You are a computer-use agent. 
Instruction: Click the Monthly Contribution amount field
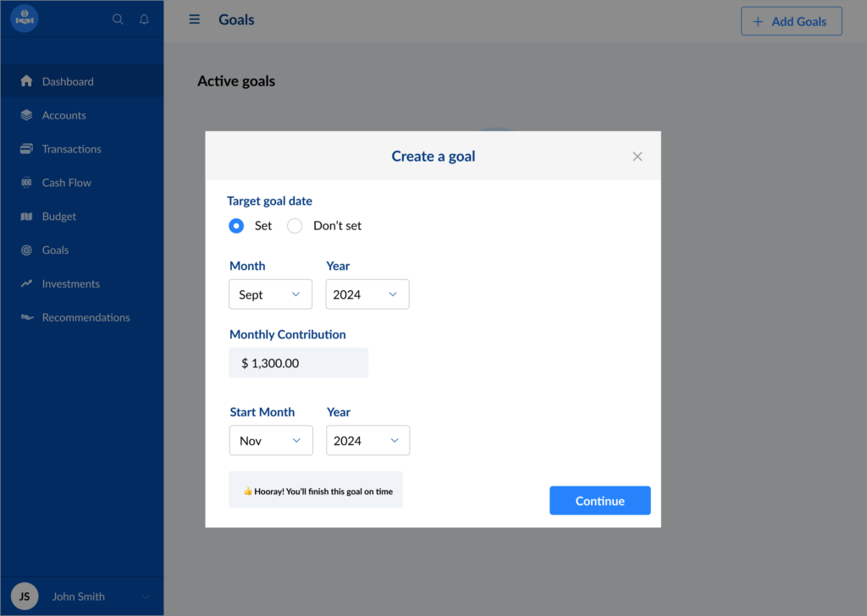point(298,362)
